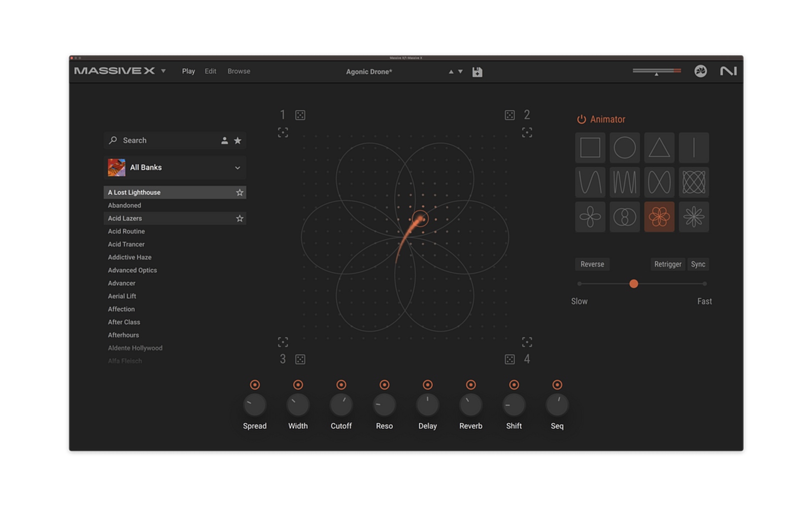Switch to the Edit view

coord(211,71)
